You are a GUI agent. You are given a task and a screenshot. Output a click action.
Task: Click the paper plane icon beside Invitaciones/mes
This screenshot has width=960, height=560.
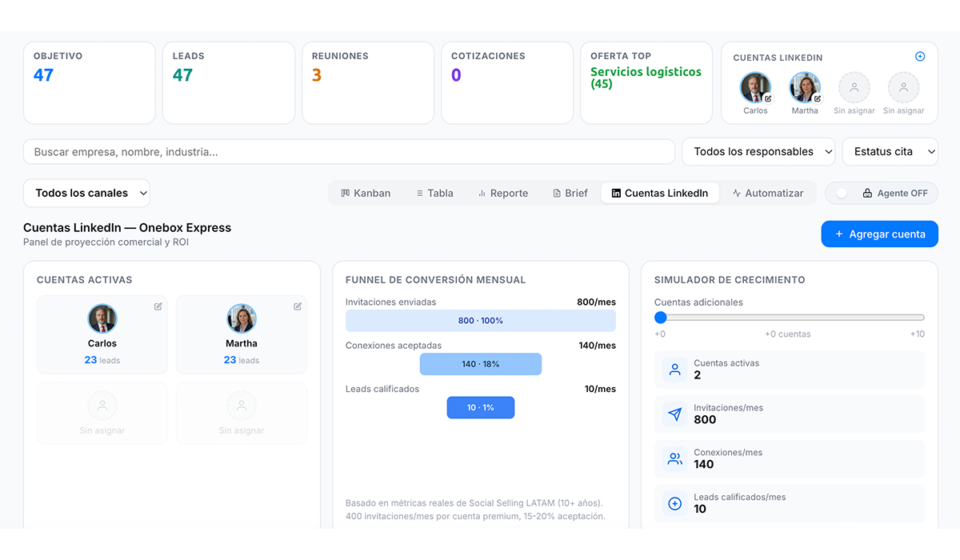(x=674, y=414)
